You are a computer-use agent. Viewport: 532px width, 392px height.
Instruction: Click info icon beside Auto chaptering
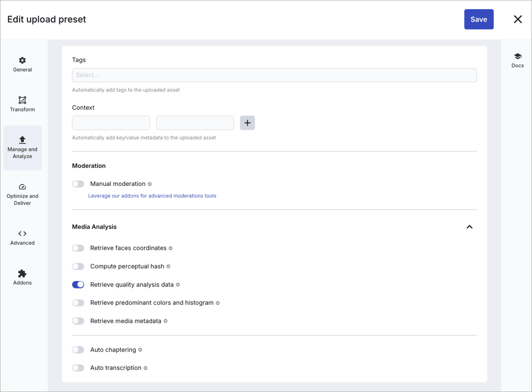(140, 350)
